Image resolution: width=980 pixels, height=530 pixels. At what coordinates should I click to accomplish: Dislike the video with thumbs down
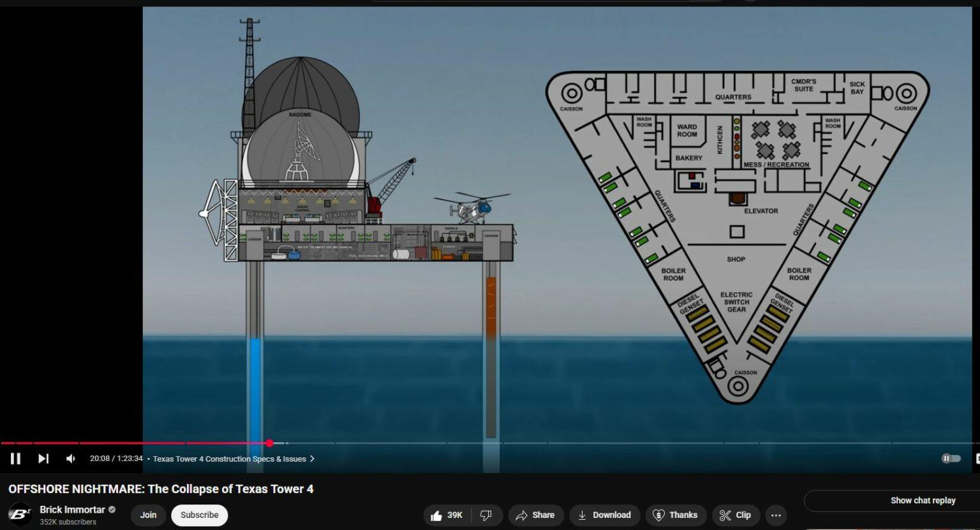click(x=486, y=515)
